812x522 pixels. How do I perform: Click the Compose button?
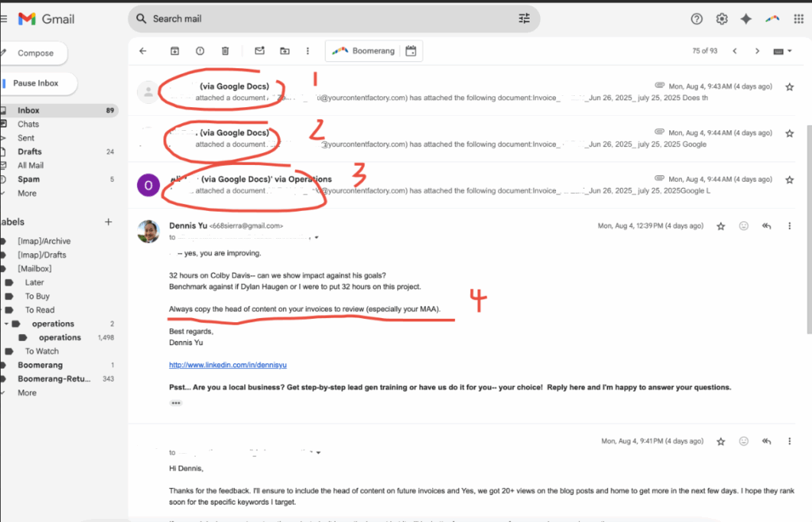[x=35, y=53]
